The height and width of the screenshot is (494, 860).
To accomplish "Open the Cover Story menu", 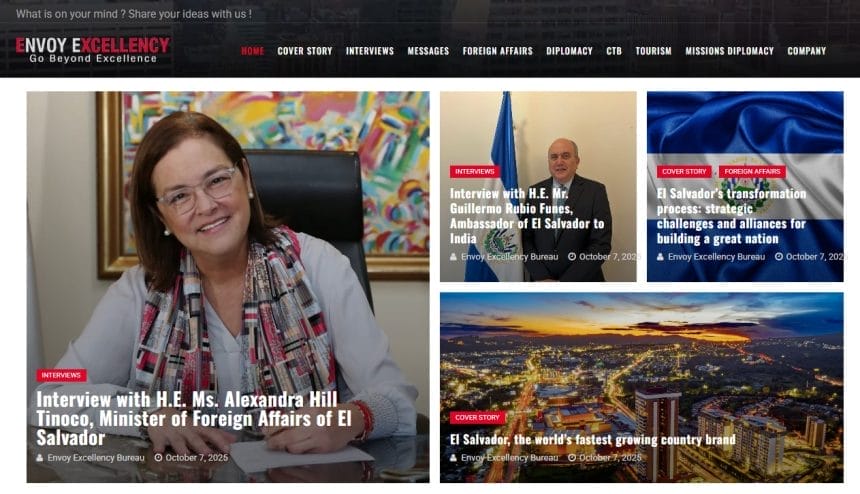I will point(305,51).
